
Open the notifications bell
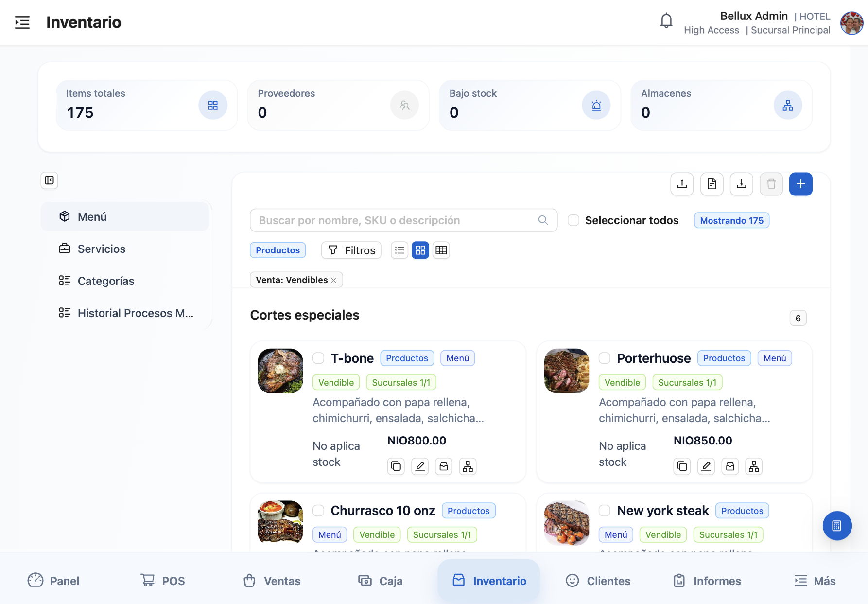point(666,21)
